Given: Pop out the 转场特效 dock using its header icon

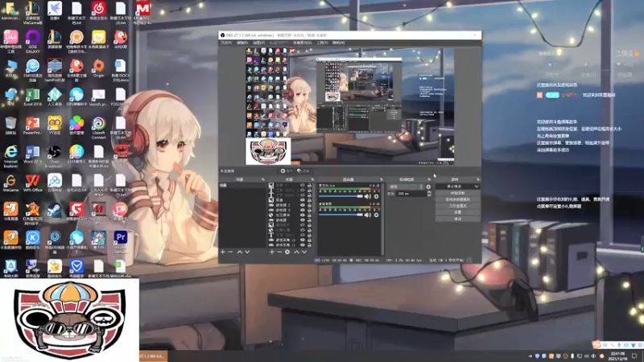Looking at the screenshot, I should point(429,179).
